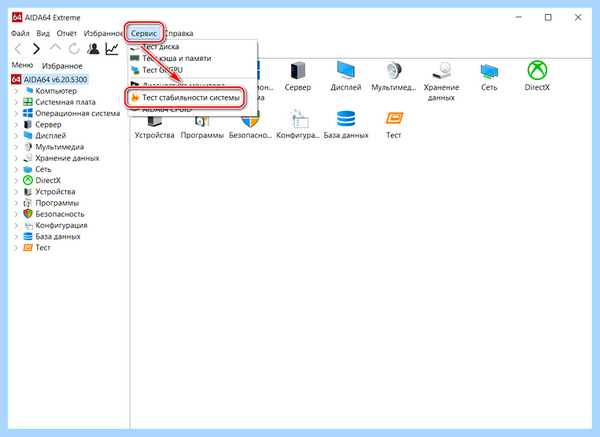Viewport: 600px width, 437px height.
Task: Expand the DirectX tree node
Action: click(x=16, y=181)
